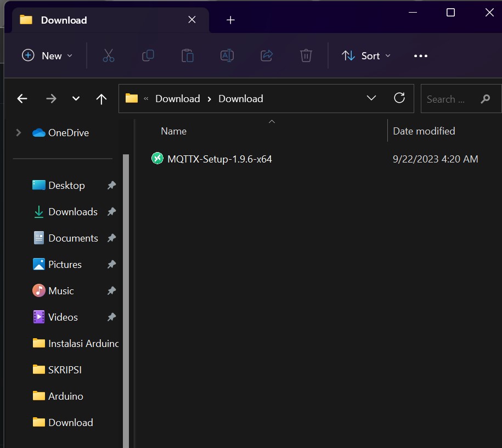Click the Cut scissors icon
The height and width of the screenshot is (448, 502).
(109, 55)
